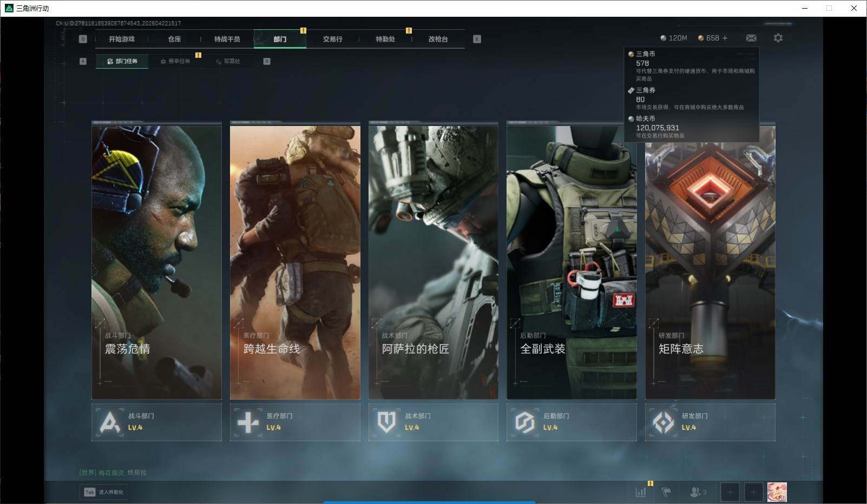The width and height of the screenshot is (867, 504).
Task: Click the 战斗部门 LV.4 button
Action: (x=156, y=422)
